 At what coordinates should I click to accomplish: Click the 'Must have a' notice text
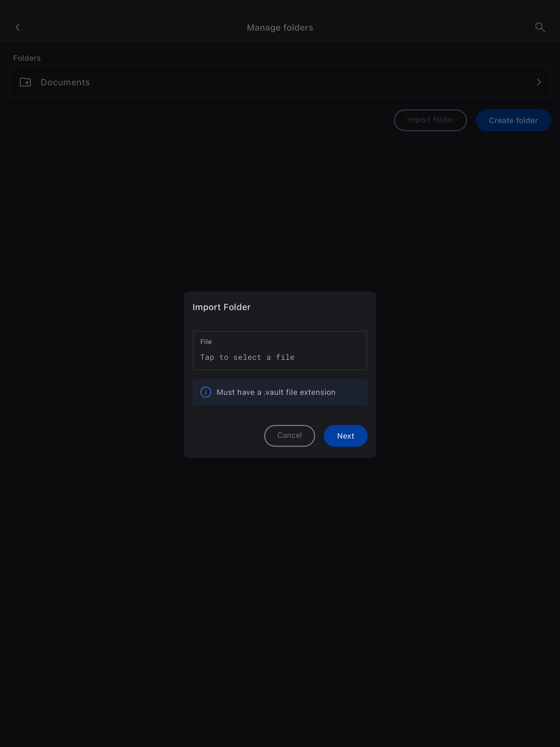(x=239, y=392)
